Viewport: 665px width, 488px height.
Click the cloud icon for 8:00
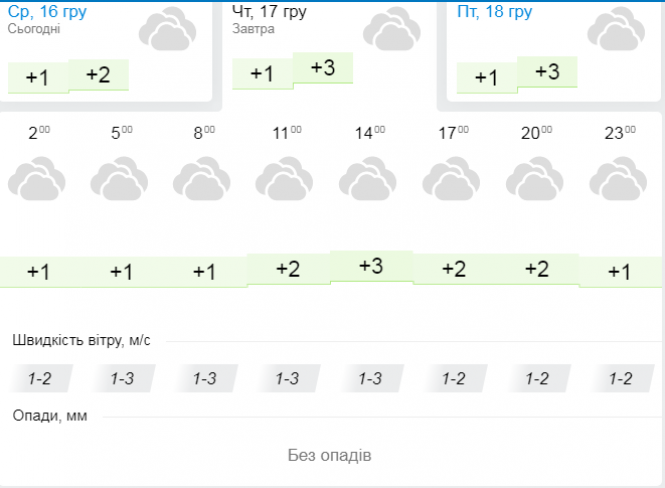(x=203, y=180)
